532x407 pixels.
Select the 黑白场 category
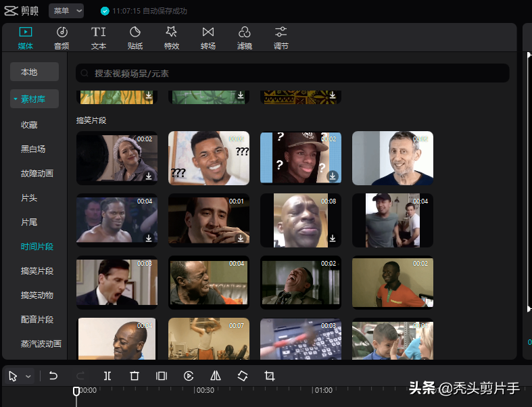[x=33, y=149]
